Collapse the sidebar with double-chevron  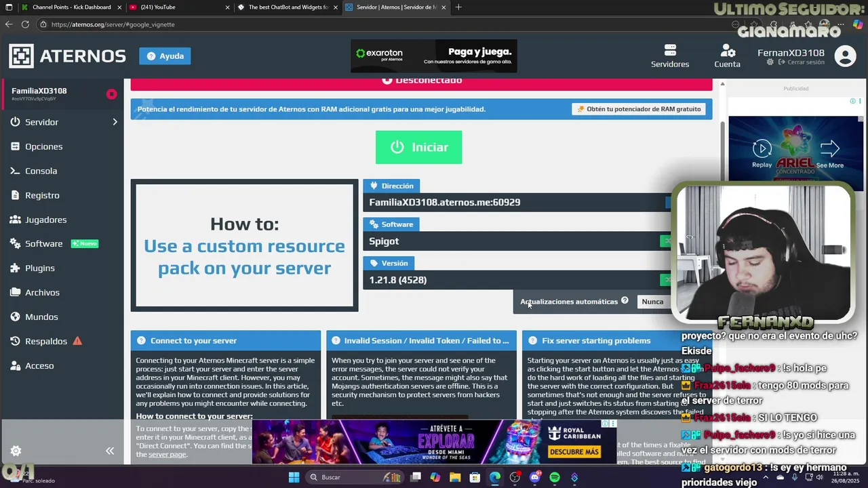(x=110, y=451)
